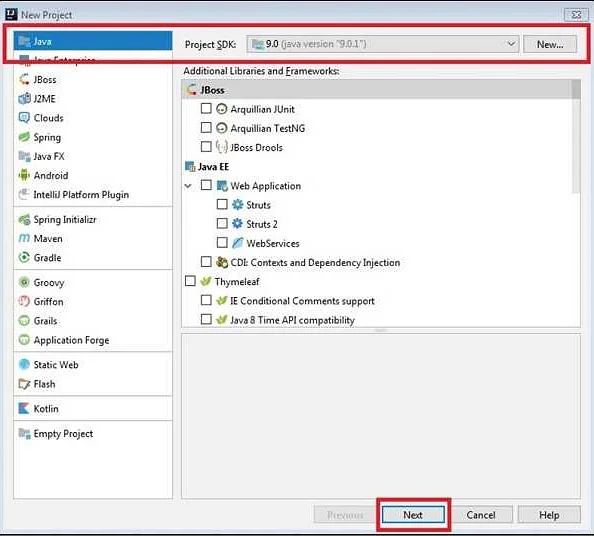The image size is (594, 536).
Task: Click the Spring leaf icon
Action: point(24,137)
